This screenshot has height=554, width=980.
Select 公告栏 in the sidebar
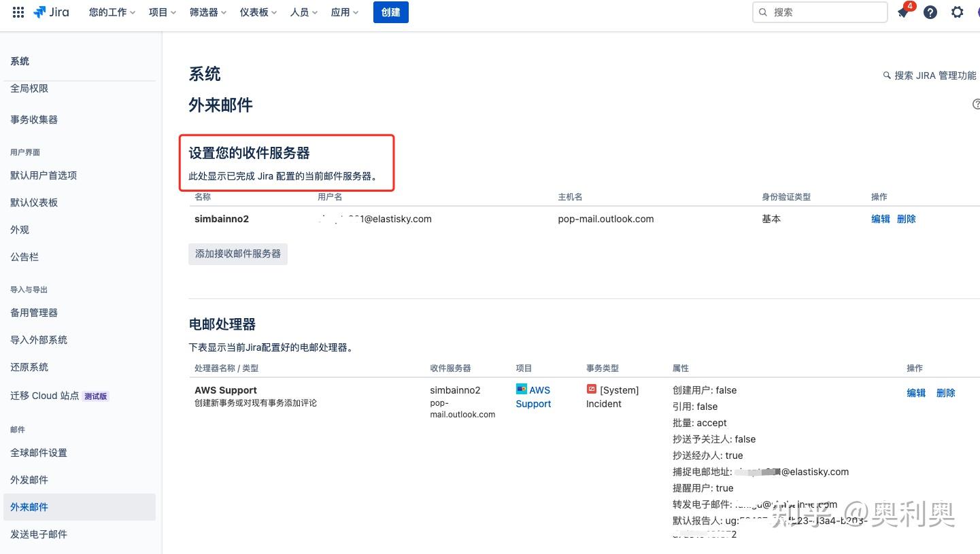24,257
